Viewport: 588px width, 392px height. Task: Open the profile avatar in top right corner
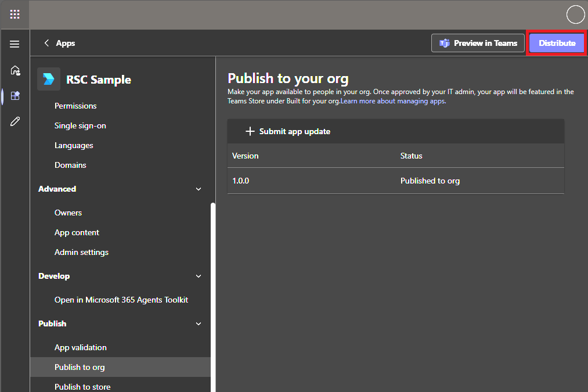tap(575, 14)
